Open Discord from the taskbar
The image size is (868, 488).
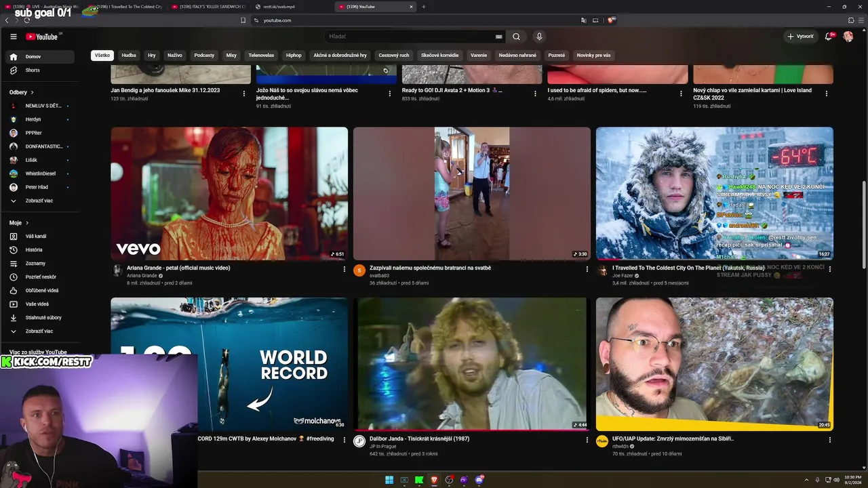[x=479, y=480]
